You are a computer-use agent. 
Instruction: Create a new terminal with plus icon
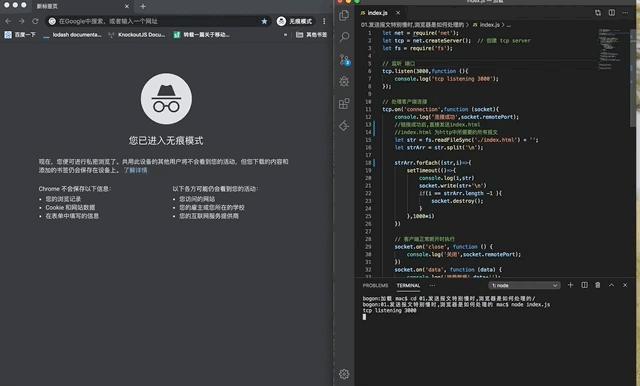click(571, 285)
